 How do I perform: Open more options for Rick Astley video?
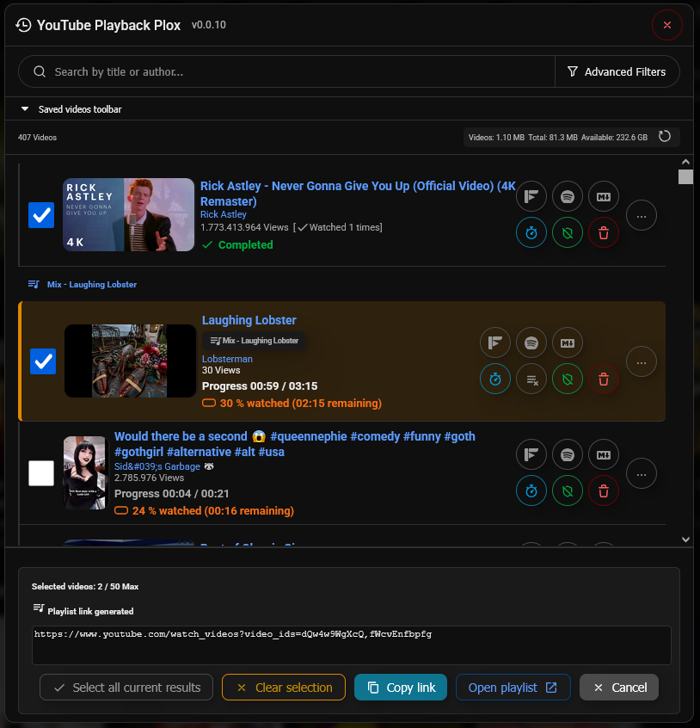point(642,215)
